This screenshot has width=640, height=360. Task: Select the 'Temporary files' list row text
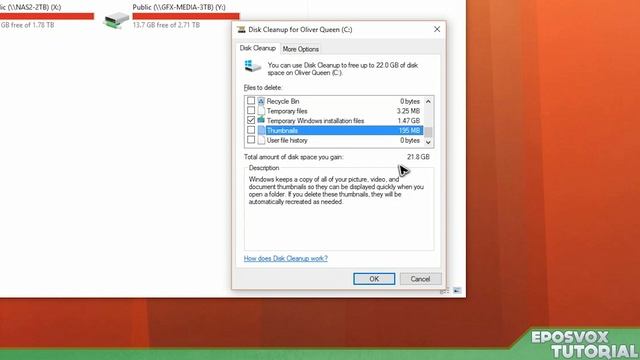(287, 111)
